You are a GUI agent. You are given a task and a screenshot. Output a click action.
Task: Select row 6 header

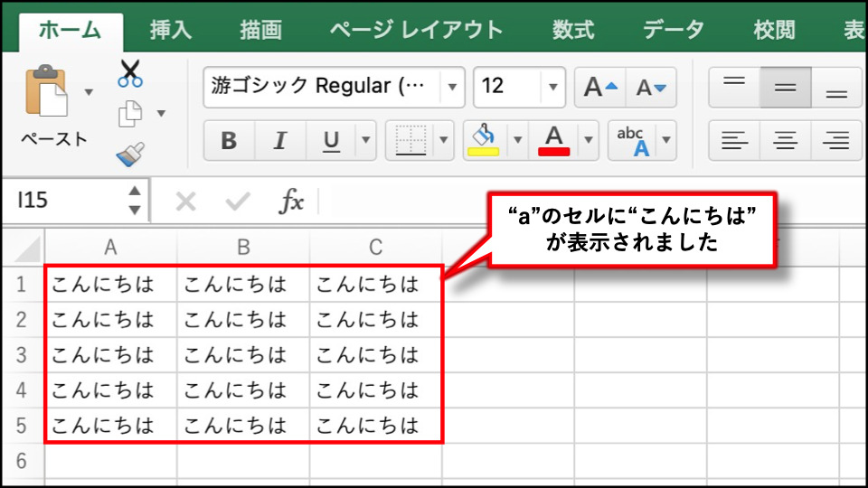click(22, 461)
